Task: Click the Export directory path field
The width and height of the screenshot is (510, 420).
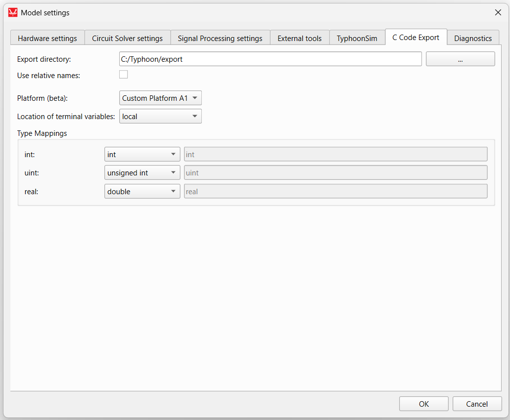Action: click(x=270, y=59)
